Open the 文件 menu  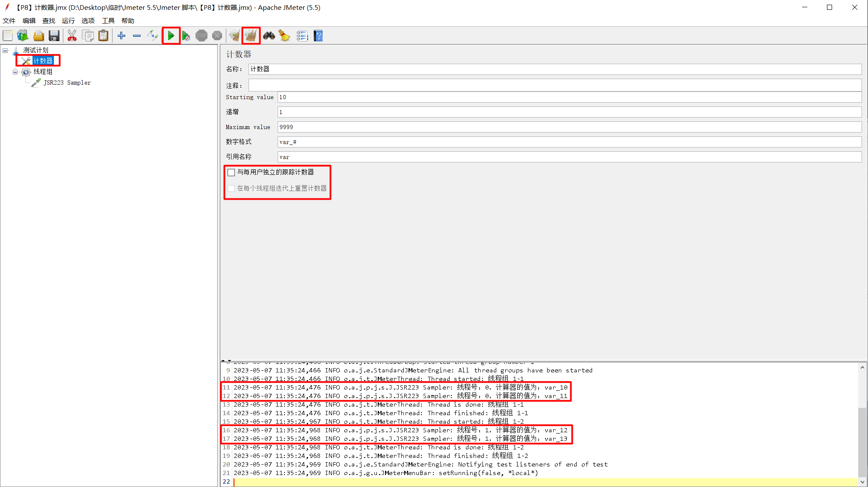pos(9,21)
